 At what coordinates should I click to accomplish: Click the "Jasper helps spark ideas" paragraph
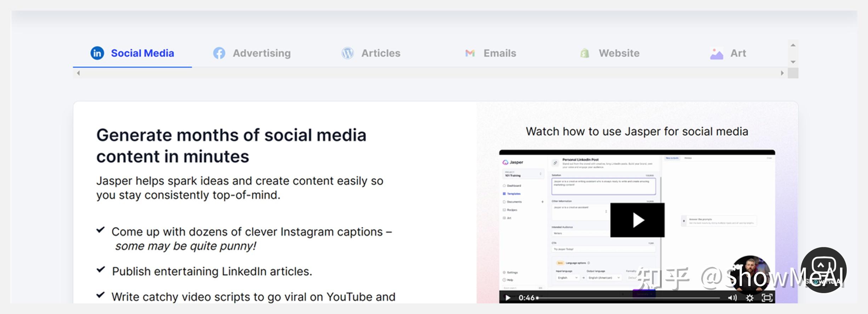pyautogui.click(x=240, y=188)
